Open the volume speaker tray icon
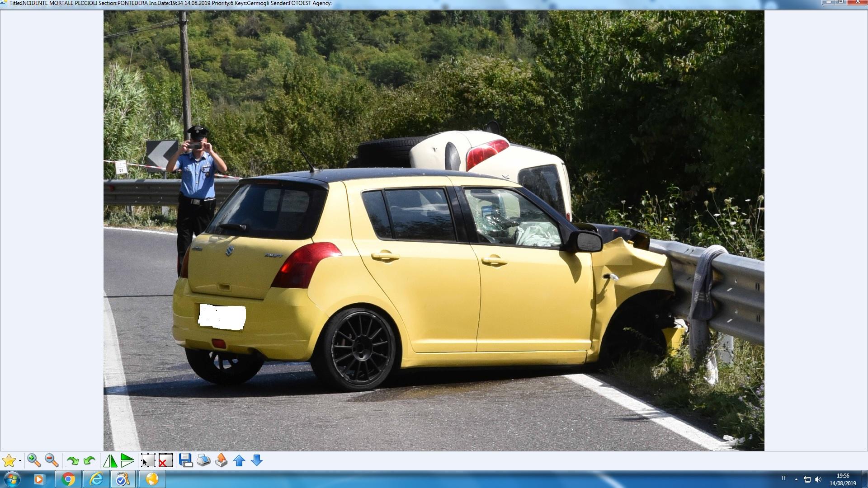The image size is (868, 488). [x=818, y=479]
